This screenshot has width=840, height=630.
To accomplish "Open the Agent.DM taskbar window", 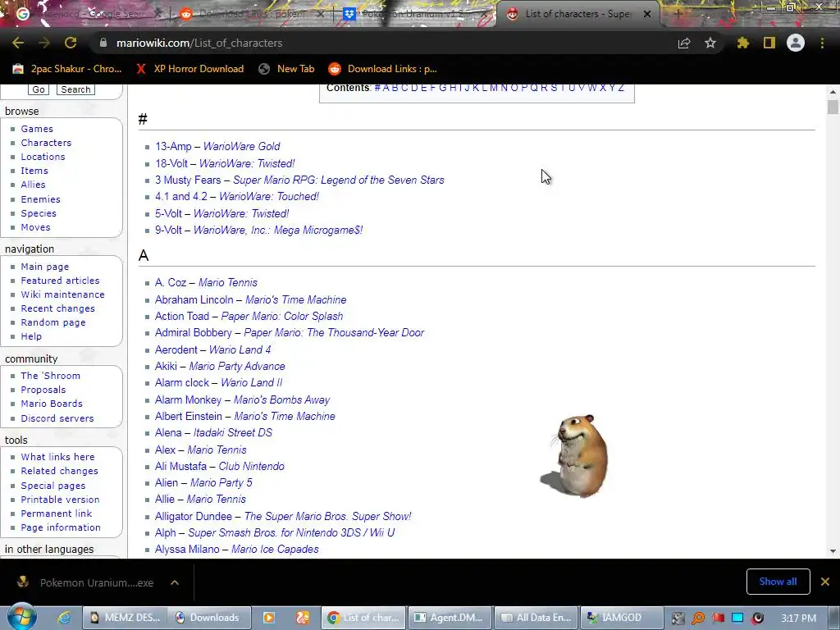I will point(450,618).
